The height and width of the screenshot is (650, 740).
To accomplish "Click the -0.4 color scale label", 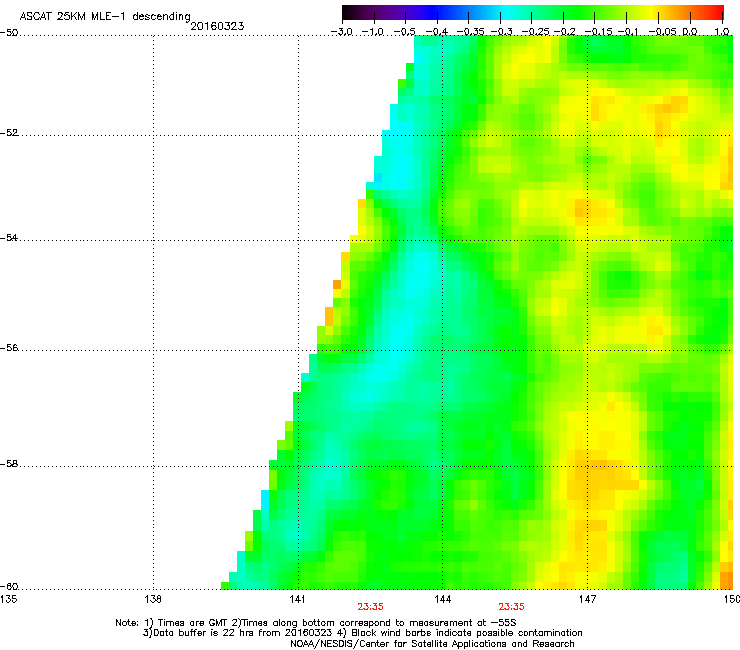I will pos(437,32).
